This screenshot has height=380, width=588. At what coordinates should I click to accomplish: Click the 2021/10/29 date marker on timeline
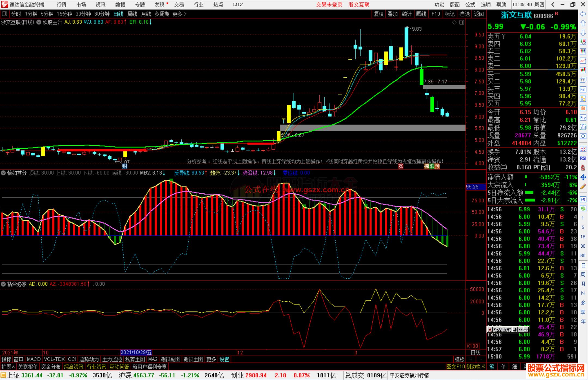pos(136,352)
